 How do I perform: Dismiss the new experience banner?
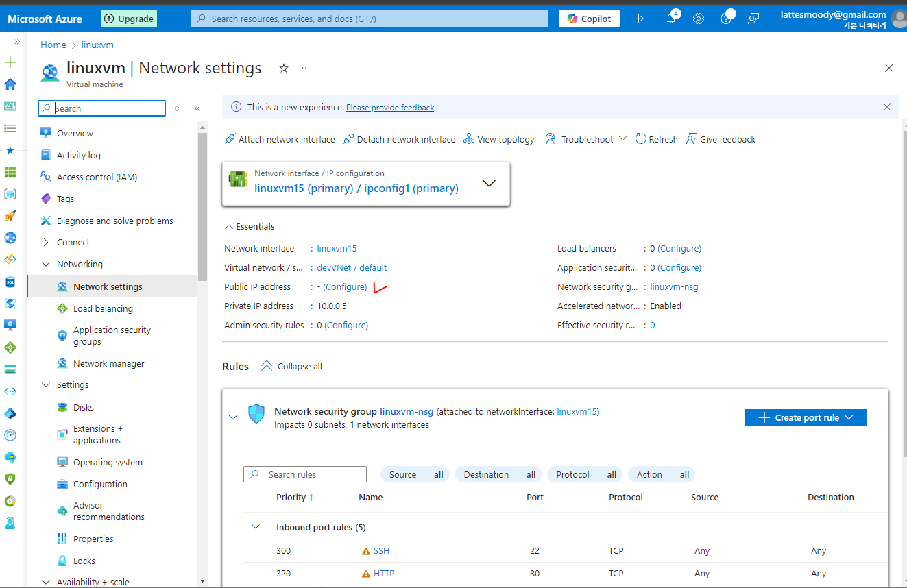point(887,107)
